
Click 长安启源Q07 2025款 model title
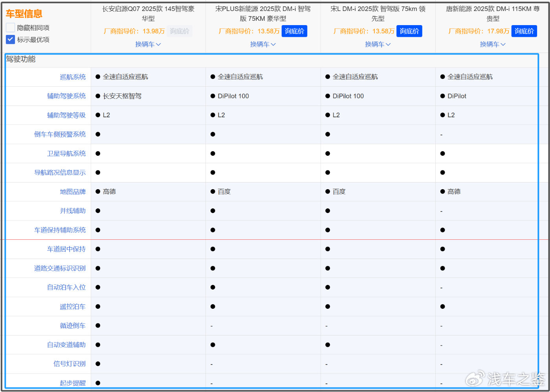(148, 13)
